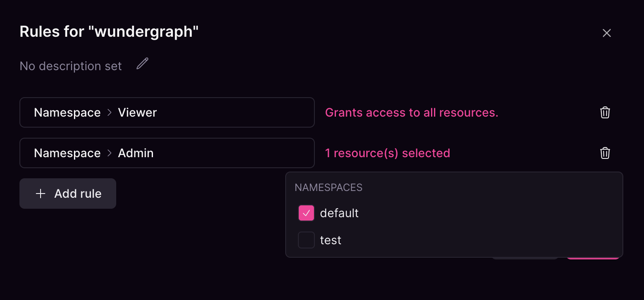Click the Add rule button
Viewport: 644px width, 300px height.
click(x=68, y=194)
